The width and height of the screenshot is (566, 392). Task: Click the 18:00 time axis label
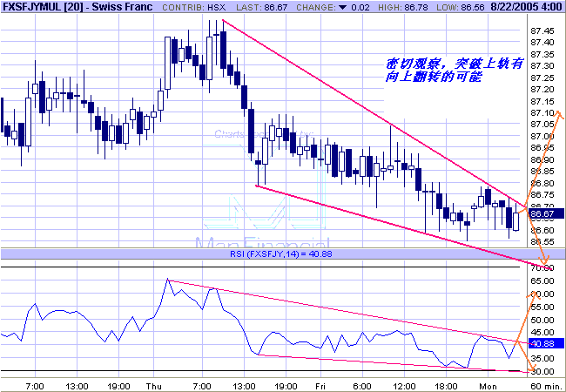tap(446, 387)
